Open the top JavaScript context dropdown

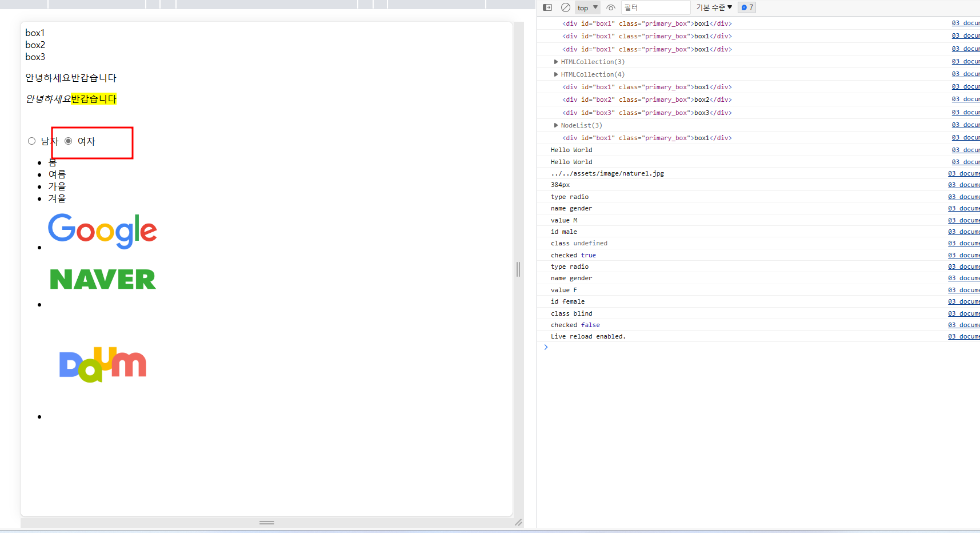[x=587, y=7]
